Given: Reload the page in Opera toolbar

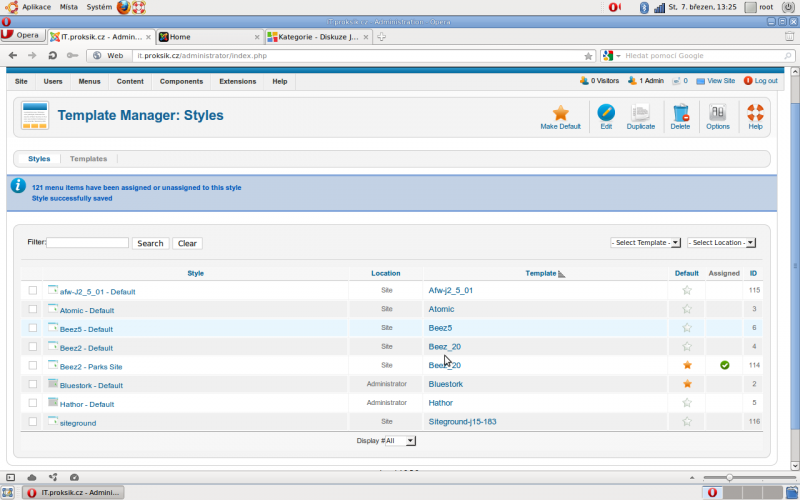Looking at the screenshot, I should 52,56.
